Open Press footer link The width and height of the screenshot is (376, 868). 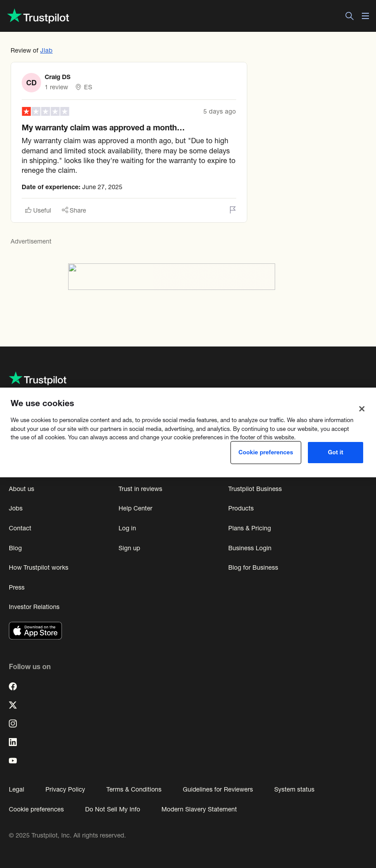(17, 587)
